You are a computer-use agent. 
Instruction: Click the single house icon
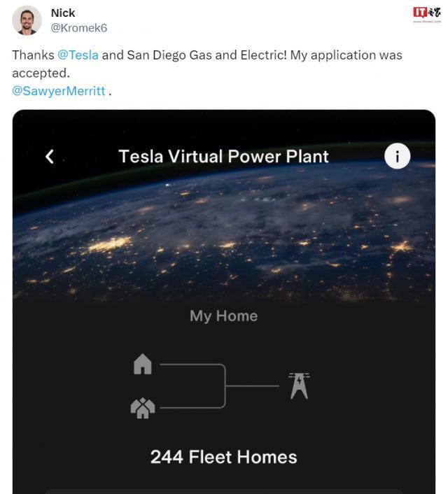click(143, 364)
